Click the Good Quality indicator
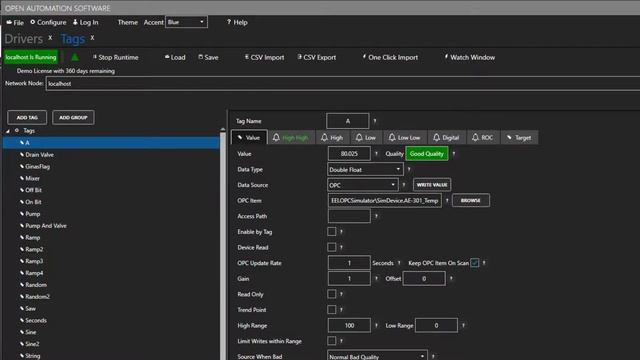 pyautogui.click(x=427, y=154)
